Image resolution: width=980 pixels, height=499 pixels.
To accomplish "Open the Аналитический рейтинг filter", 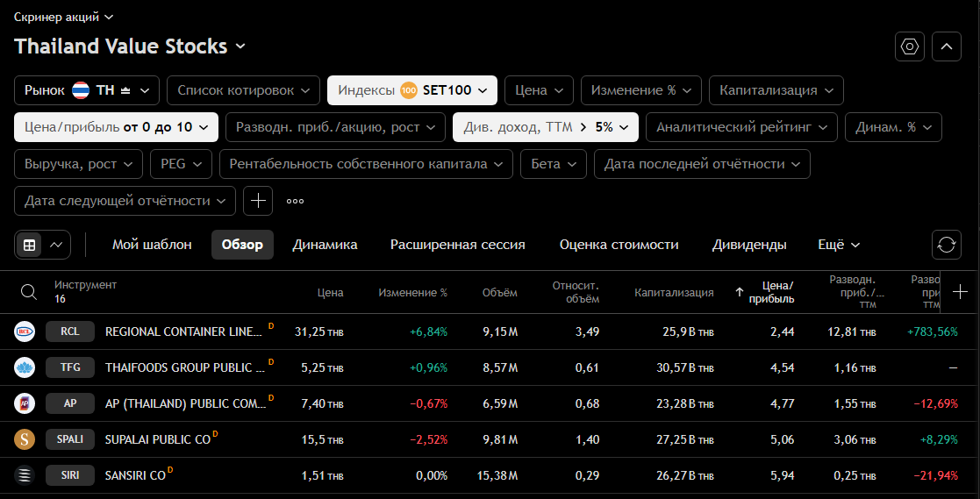I will coord(742,127).
